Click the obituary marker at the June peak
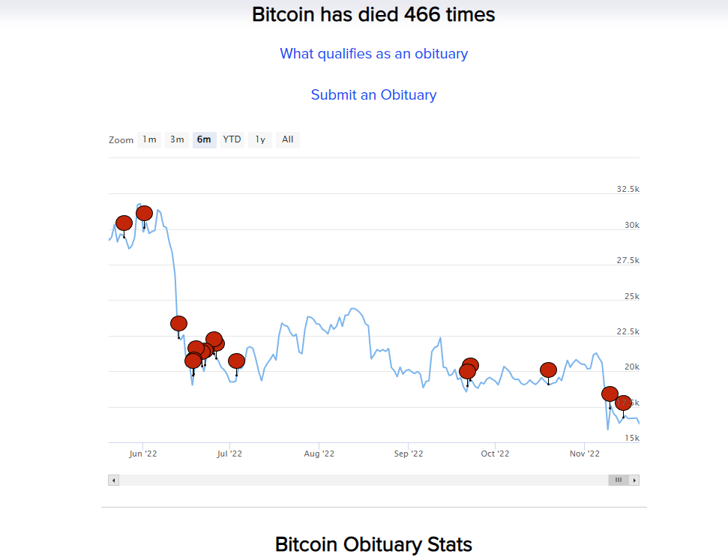This screenshot has height=560, width=728. coord(145,213)
